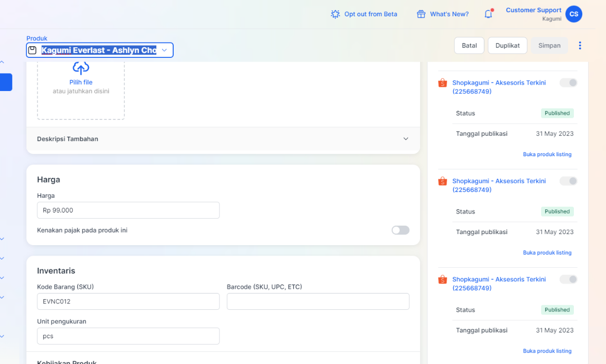The width and height of the screenshot is (606, 364).
Task: Click the Pilih file upload link
Action: [x=81, y=82]
